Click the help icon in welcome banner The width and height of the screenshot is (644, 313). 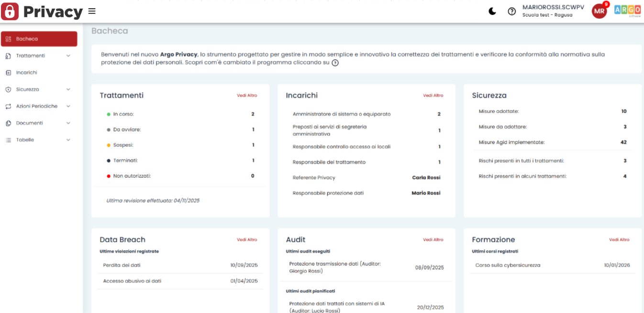click(335, 63)
